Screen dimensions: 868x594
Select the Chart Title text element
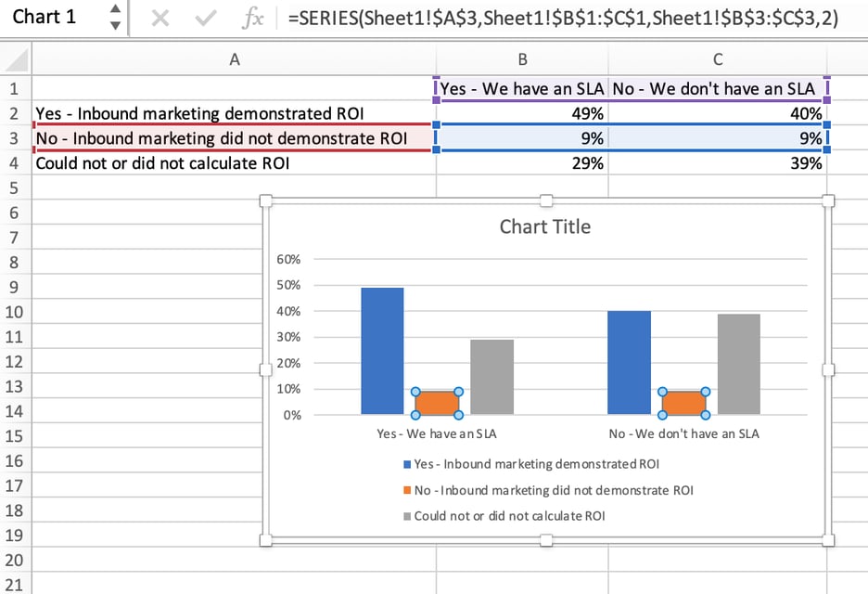544,226
